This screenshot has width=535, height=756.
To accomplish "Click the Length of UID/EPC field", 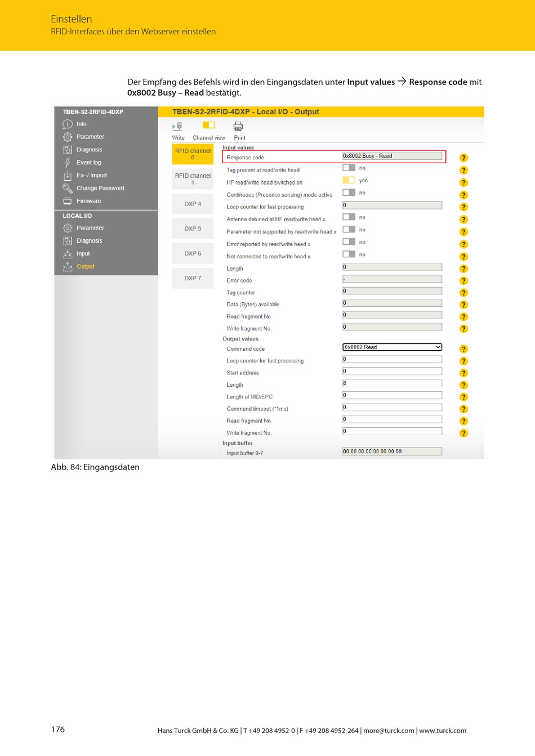I will (x=392, y=395).
